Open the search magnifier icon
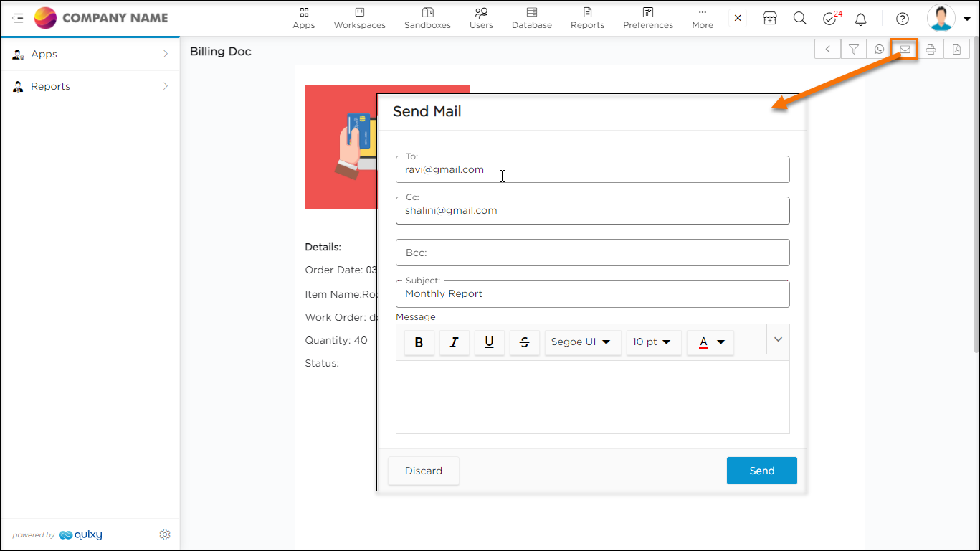The width and height of the screenshot is (980, 551). pos(800,19)
